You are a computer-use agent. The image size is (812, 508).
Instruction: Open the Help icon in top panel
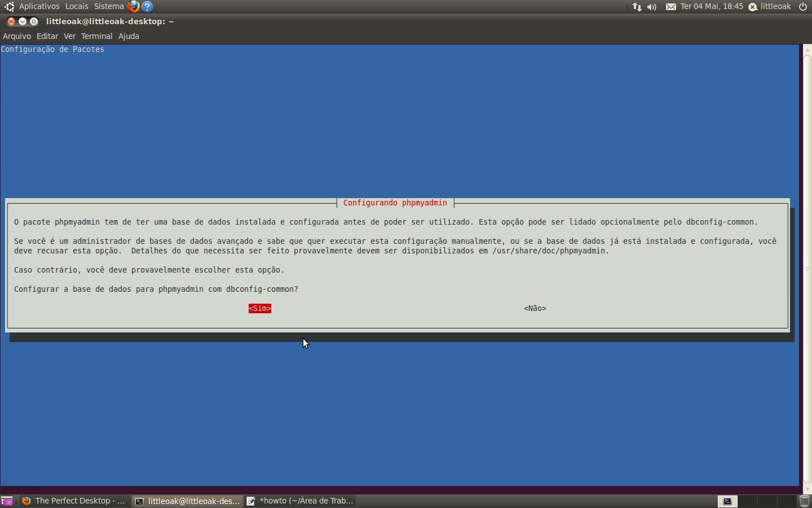click(147, 6)
